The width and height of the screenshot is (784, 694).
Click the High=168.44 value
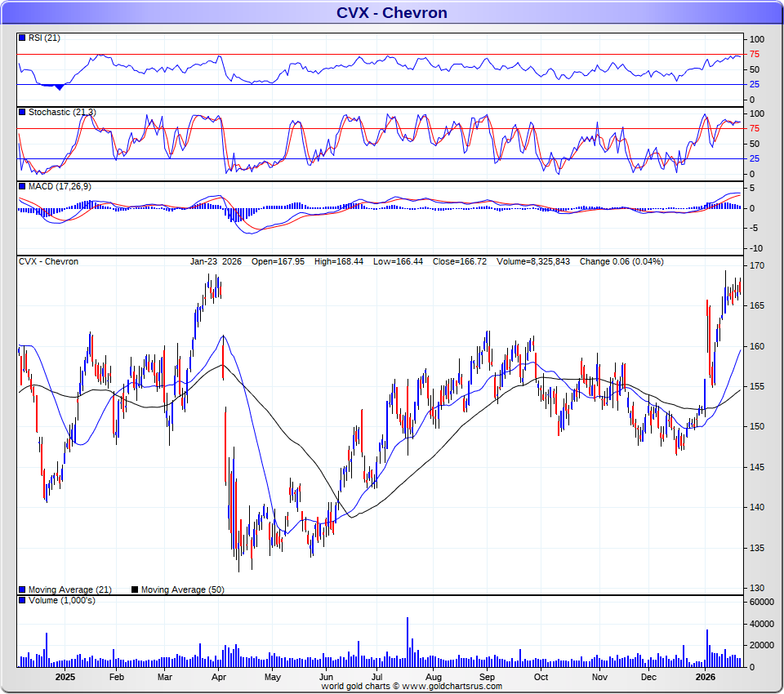(339, 261)
